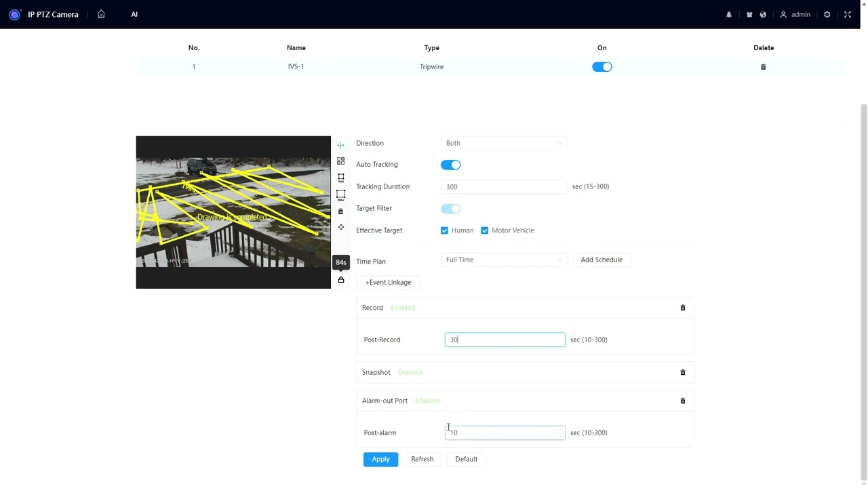Turn off the IVS-1 rule switch
The height and width of the screenshot is (488, 868).
(x=602, y=67)
